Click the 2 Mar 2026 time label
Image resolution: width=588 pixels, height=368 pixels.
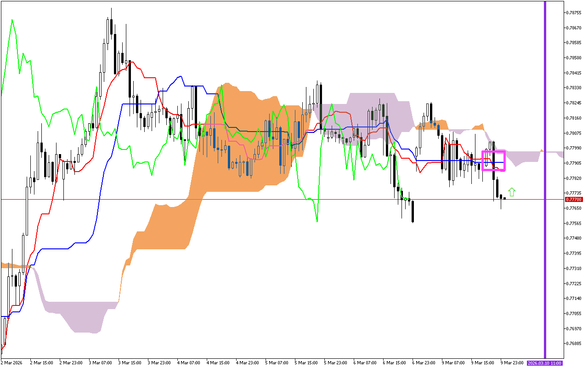(11, 363)
